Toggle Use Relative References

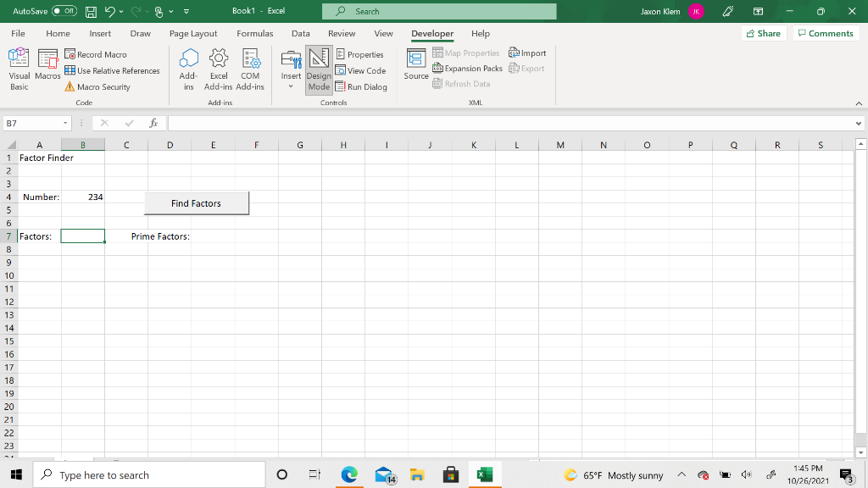tap(112, 71)
